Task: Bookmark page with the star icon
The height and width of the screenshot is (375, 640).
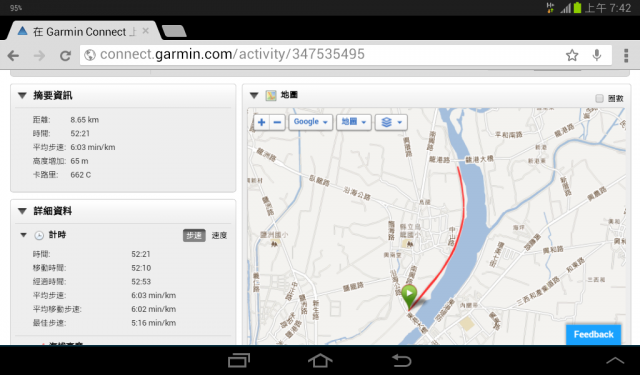Action: click(x=572, y=55)
